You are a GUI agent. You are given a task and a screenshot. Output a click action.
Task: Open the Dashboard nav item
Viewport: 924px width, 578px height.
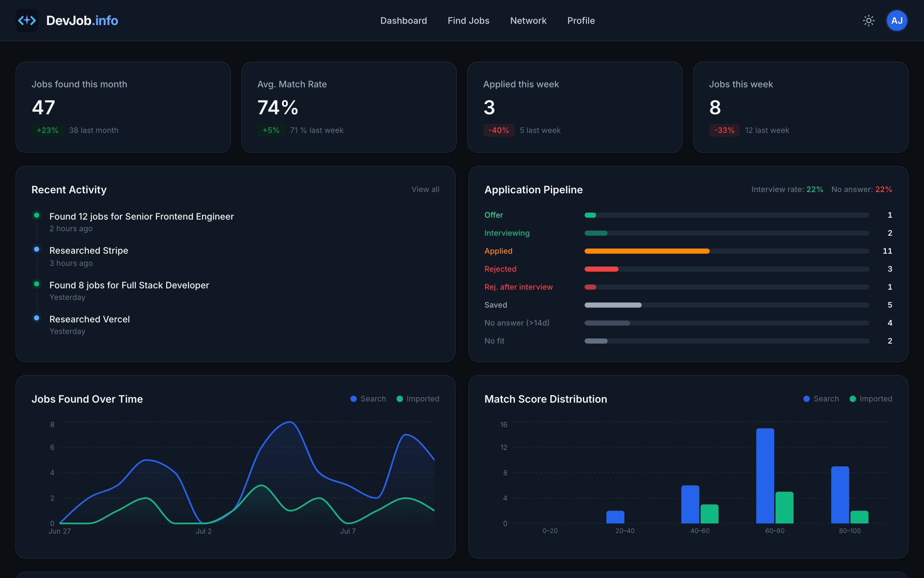(x=404, y=21)
